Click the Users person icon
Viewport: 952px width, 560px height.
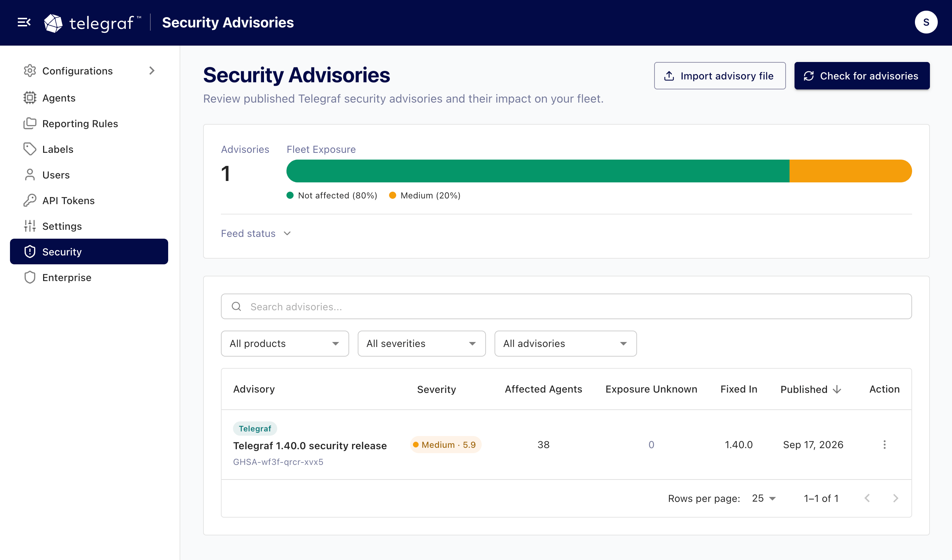tap(30, 175)
